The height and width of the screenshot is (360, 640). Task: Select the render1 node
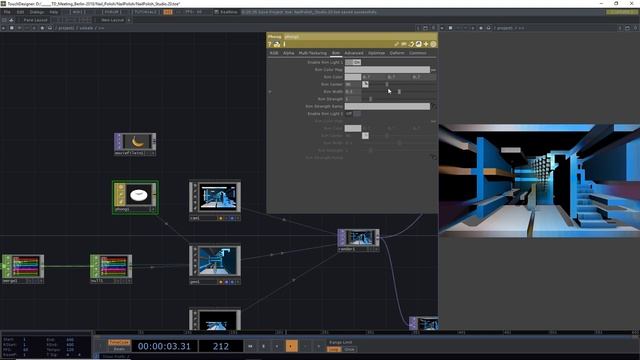pos(359,240)
